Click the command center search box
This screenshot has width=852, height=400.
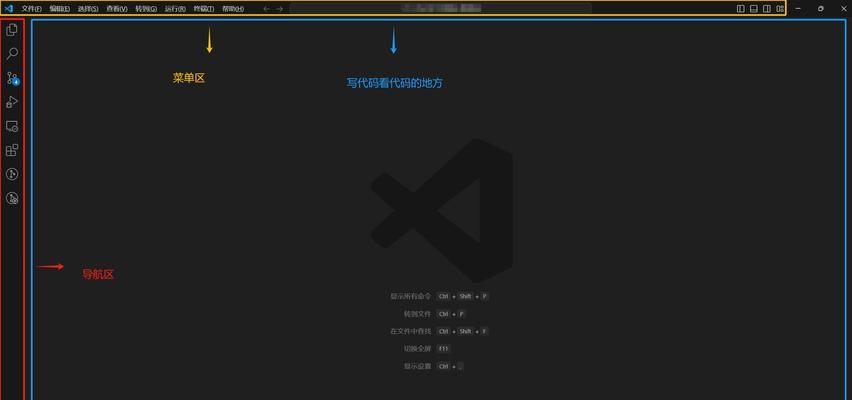tap(441, 8)
